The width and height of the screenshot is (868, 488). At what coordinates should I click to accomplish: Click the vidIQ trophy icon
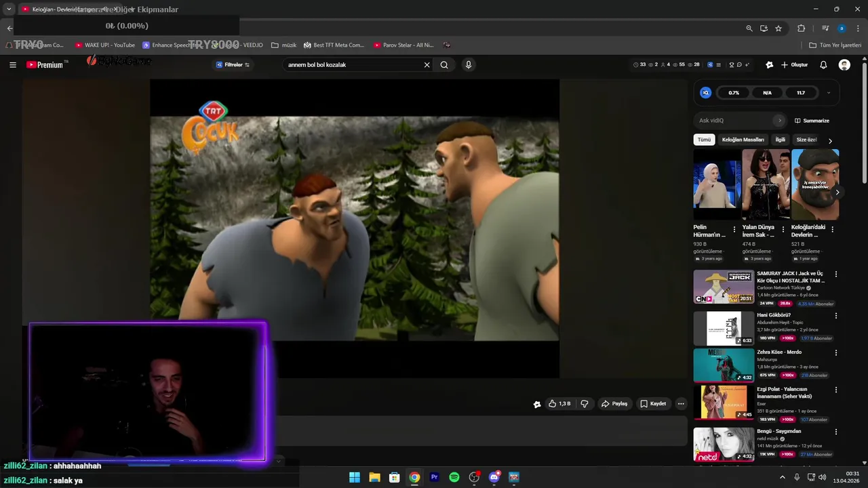click(x=731, y=65)
